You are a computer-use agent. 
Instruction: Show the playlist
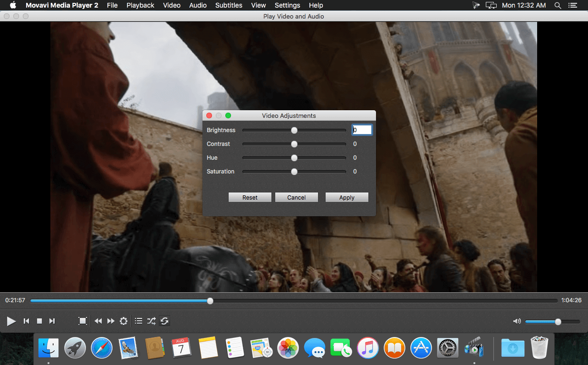pos(138,321)
